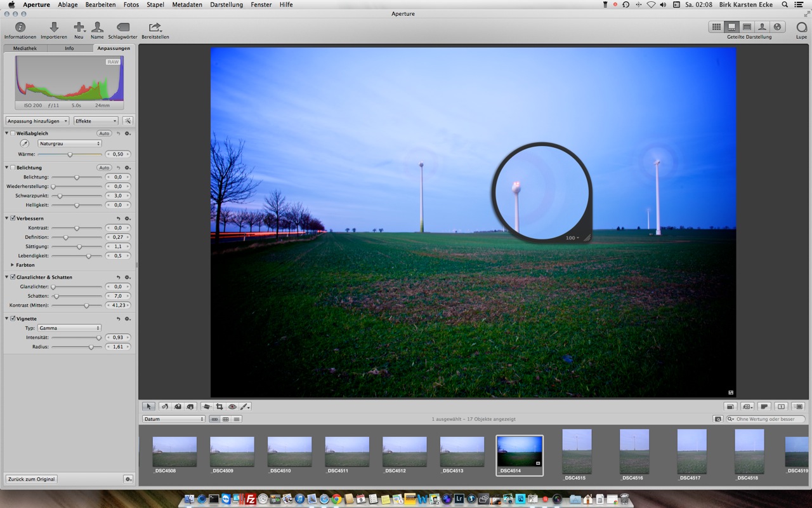Click Zurück zum Original button
The height and width of the screenshot is (508, 812).
[x=31, y=479]
